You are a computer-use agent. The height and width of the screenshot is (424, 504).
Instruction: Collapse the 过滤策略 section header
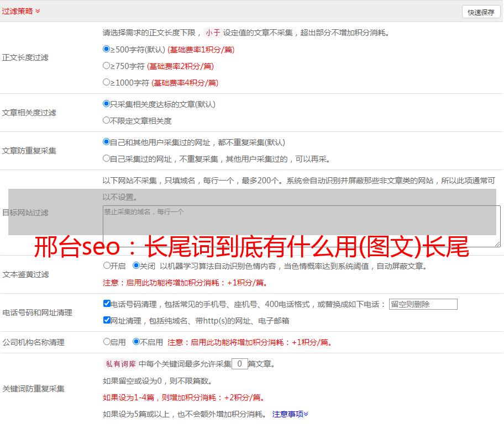click(21, 11)
